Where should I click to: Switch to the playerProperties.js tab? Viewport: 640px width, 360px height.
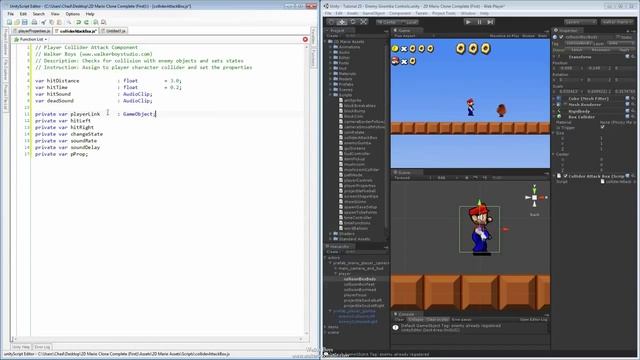click(32, 31)
